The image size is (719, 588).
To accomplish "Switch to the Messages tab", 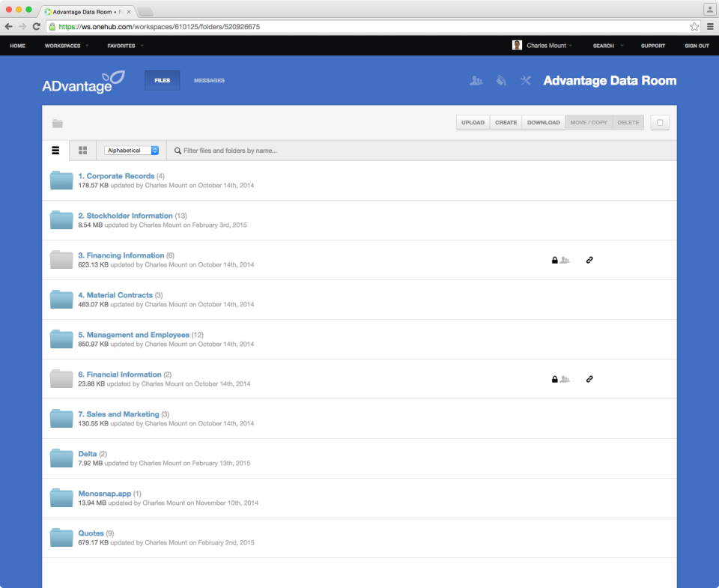I will coord(208,80).
